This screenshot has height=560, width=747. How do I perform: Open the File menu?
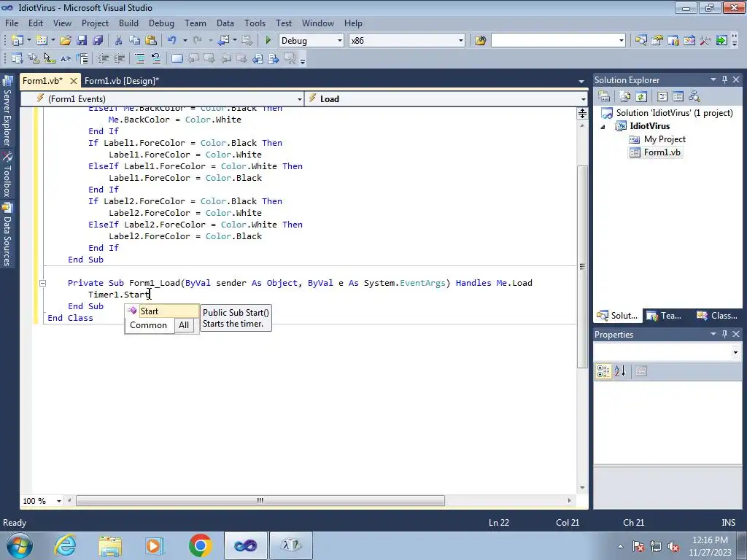coord(12,23)
